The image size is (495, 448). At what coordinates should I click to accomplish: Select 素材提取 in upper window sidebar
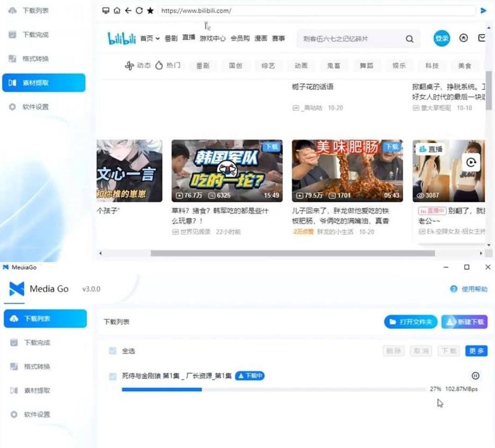coord(44,83)
